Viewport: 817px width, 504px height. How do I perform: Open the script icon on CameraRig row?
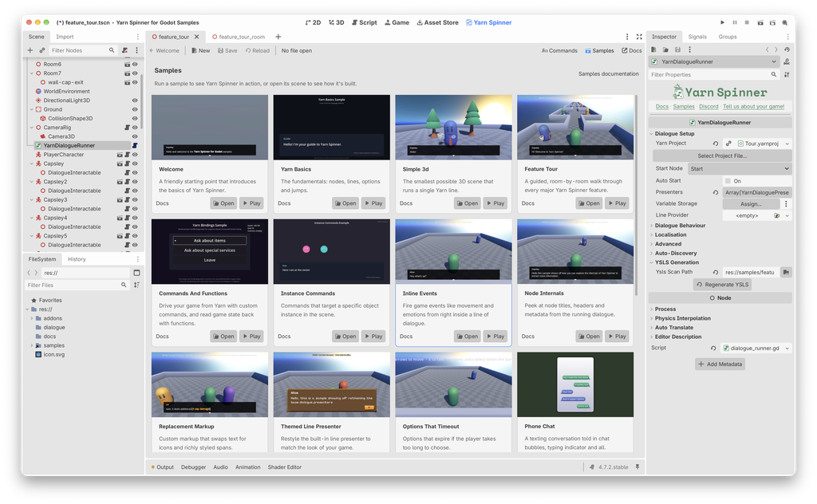(127, 128)
